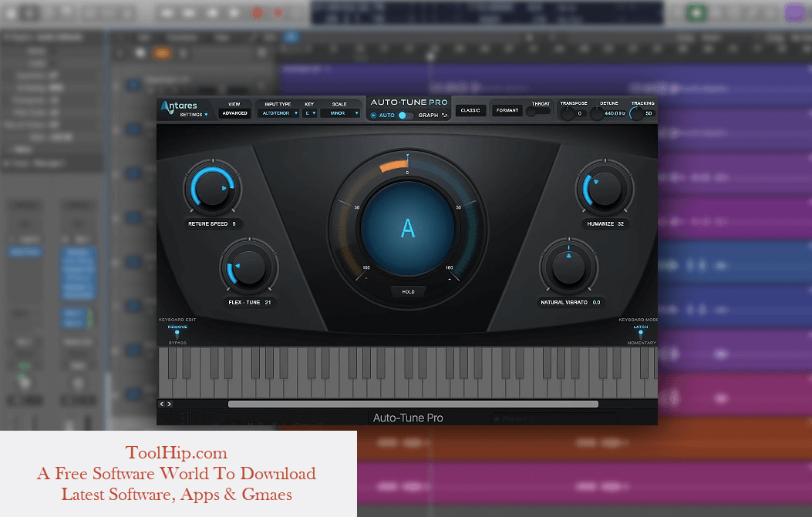Click the keyboard horizontal scrollbar
The image size is (812, 517).
tap(413, 405)
